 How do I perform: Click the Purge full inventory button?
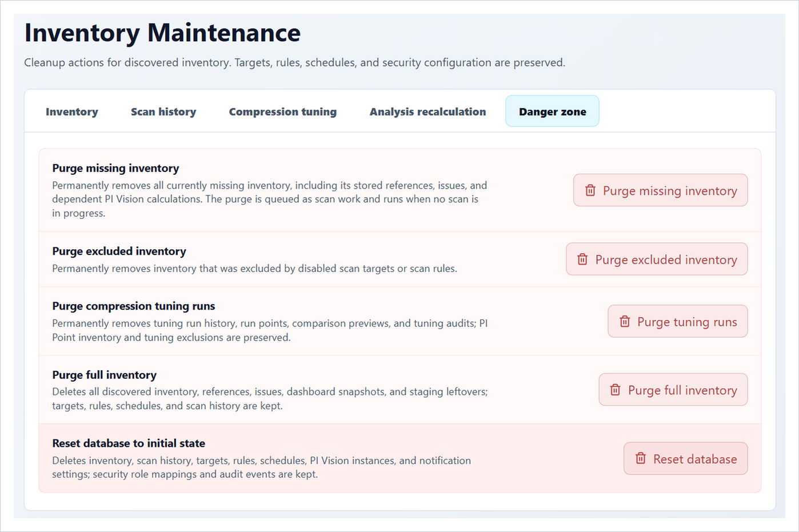pos(673,390)
